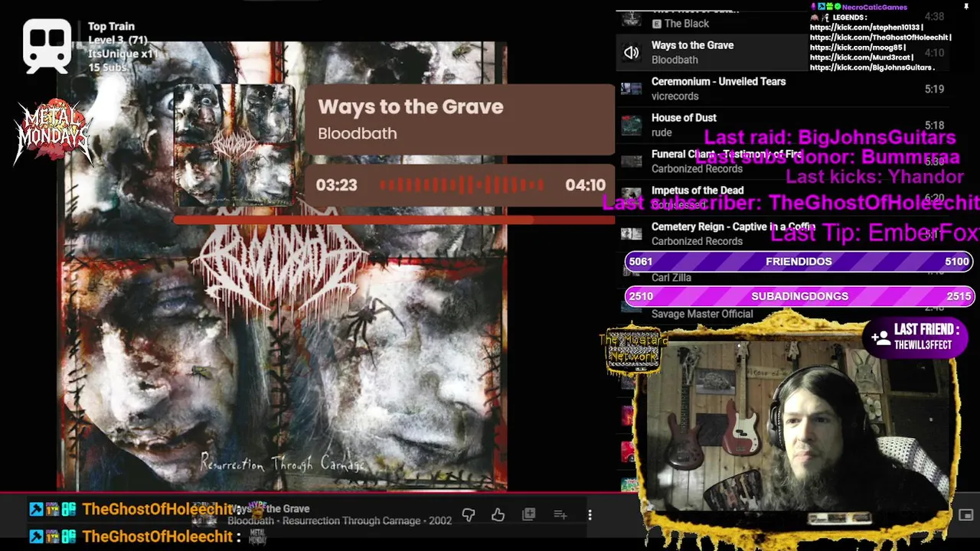Dislike the current song with thumbs down
Screen dimensions: 980x551
[469, 515]
